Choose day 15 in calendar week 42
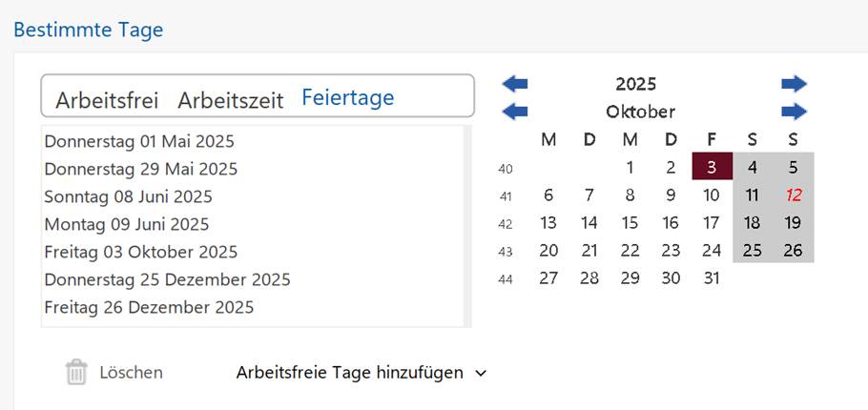Viewport: 868px width, 410px height. click(x=630, y=223)
